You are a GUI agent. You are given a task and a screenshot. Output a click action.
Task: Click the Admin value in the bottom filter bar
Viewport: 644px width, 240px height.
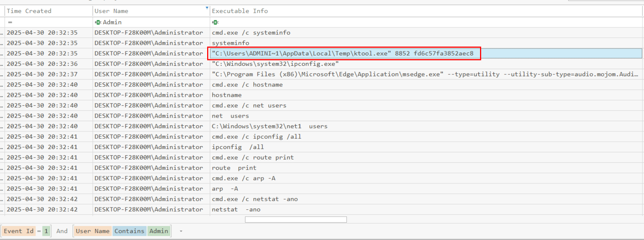(x=159, y=231)
